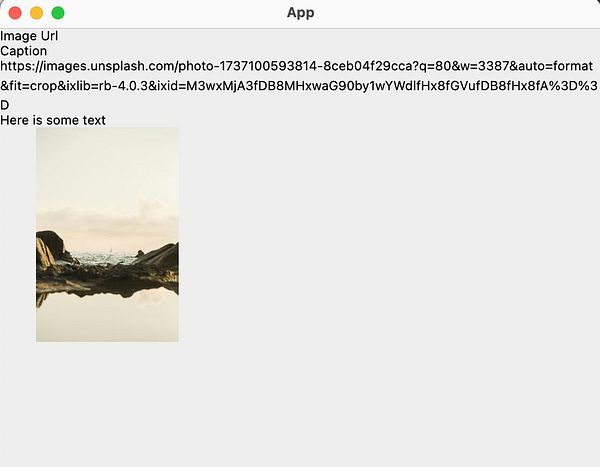
Task: Click the trailing D line of the URL
Action: (5, 105)
